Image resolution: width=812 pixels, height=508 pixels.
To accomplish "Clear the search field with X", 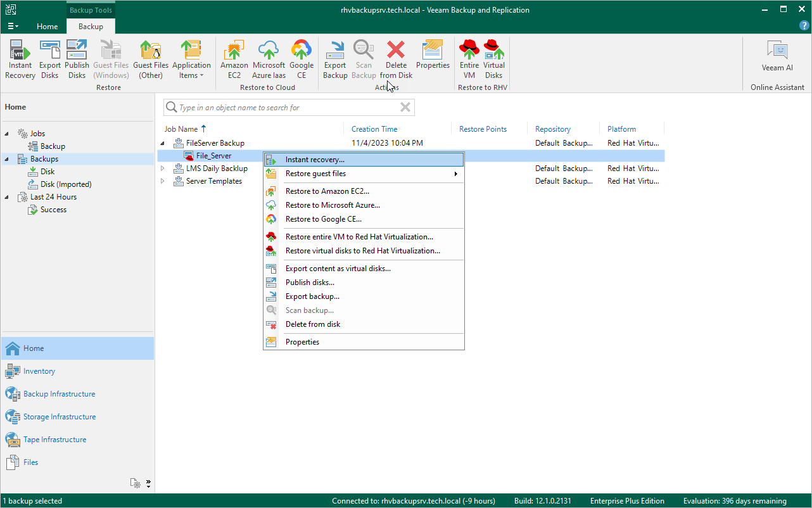I will 405,107.
